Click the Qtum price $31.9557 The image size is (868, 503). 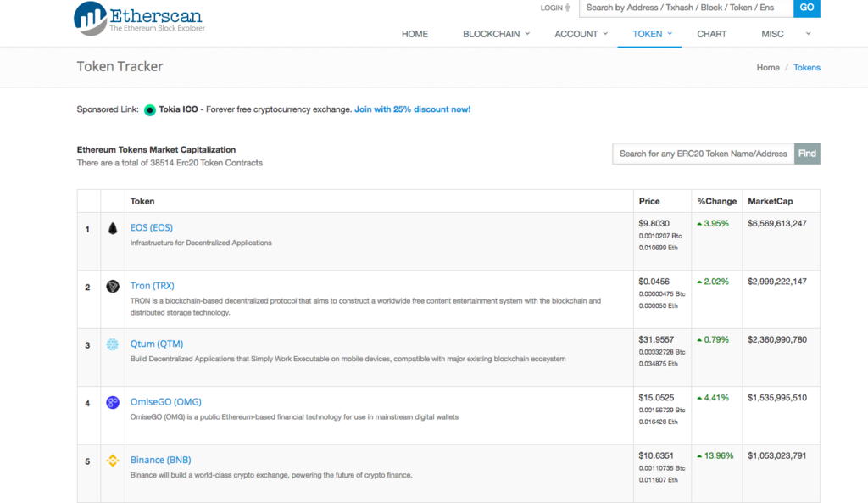point(656,339)
